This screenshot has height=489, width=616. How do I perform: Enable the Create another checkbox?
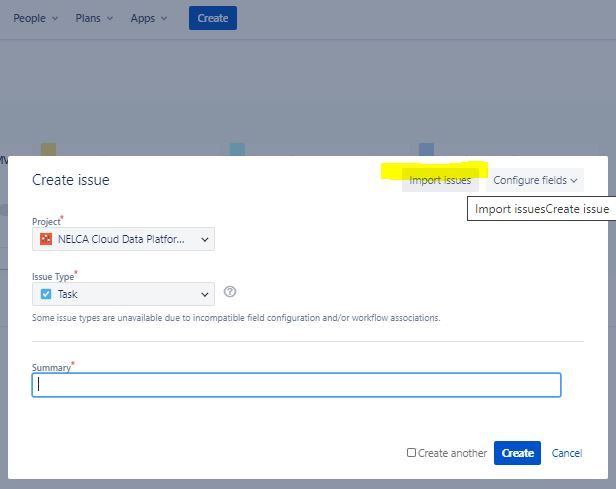(411, 452)
